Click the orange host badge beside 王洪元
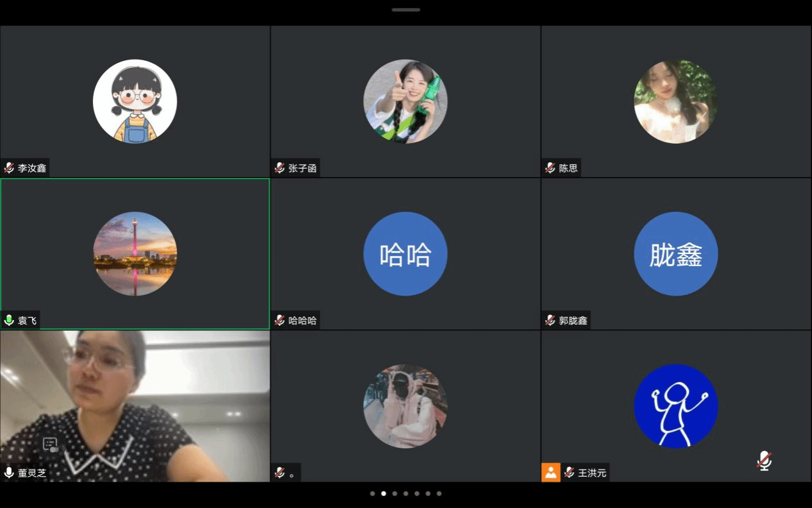The image size is (812, 508). point(551,473)
